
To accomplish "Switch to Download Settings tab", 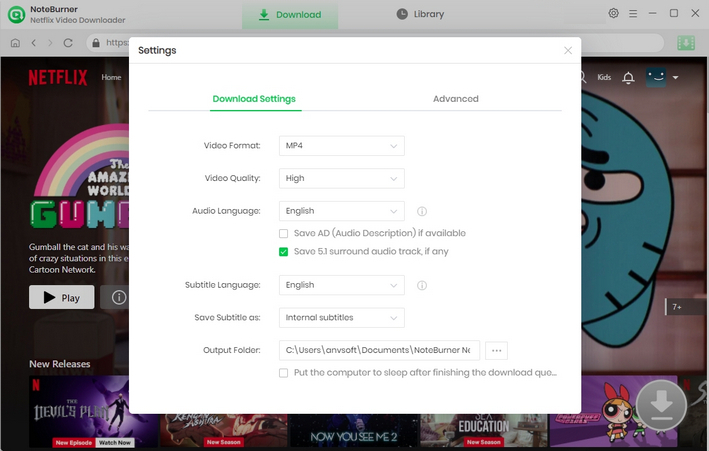I will pos(254,99).
